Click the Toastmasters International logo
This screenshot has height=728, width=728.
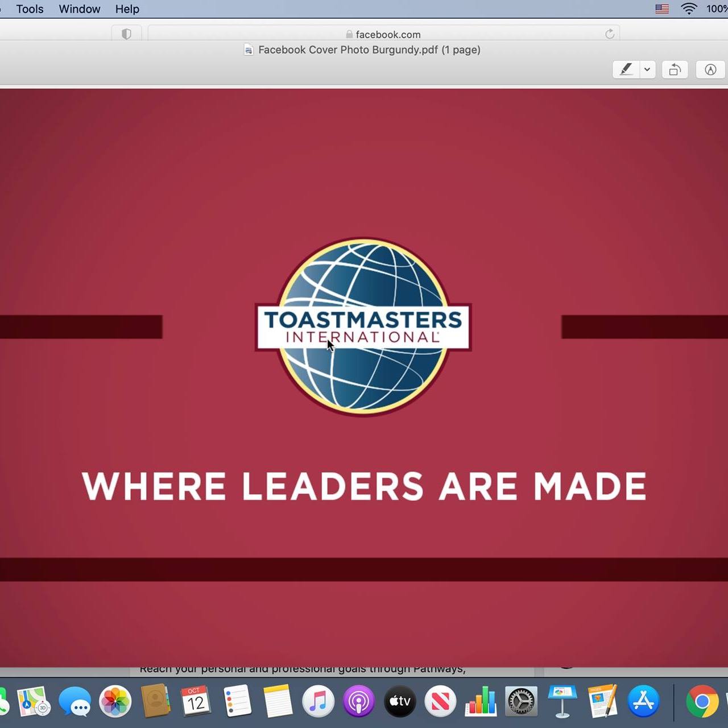pos(363,326)
